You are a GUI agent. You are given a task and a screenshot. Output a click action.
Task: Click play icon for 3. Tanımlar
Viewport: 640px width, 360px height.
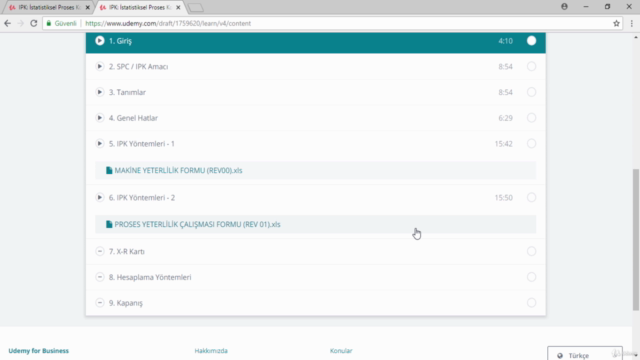100,92
